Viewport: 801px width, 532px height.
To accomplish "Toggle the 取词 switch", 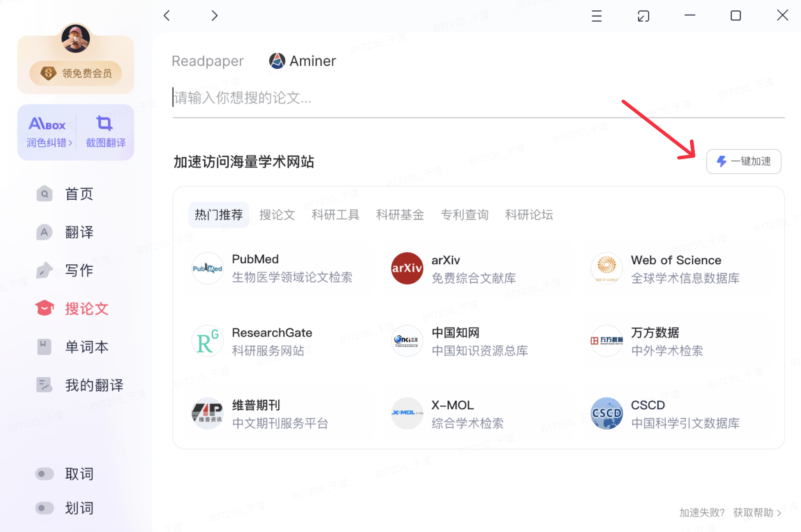I will coord(44,474).
